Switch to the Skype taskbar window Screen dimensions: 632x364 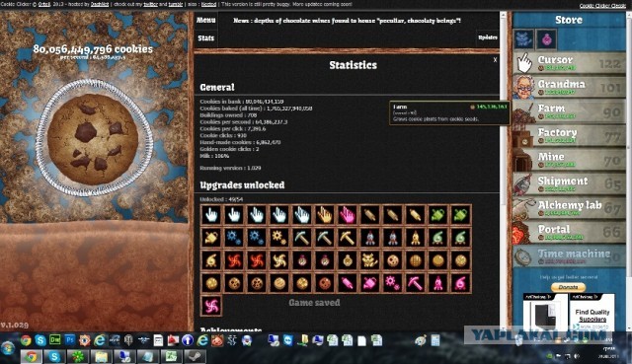(x=53, y=356)
